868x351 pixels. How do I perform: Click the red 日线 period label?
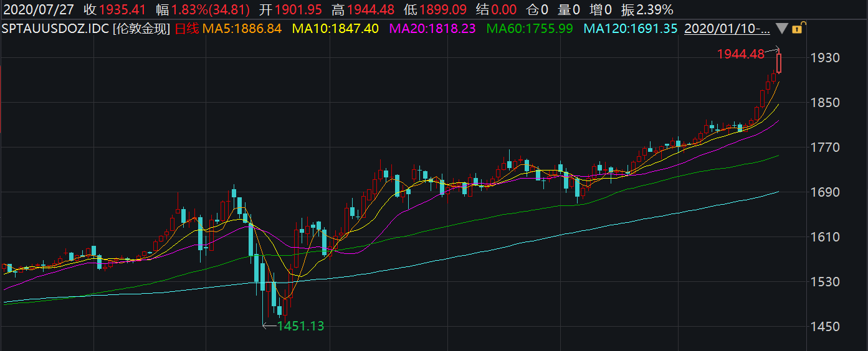tap(187, 29)
